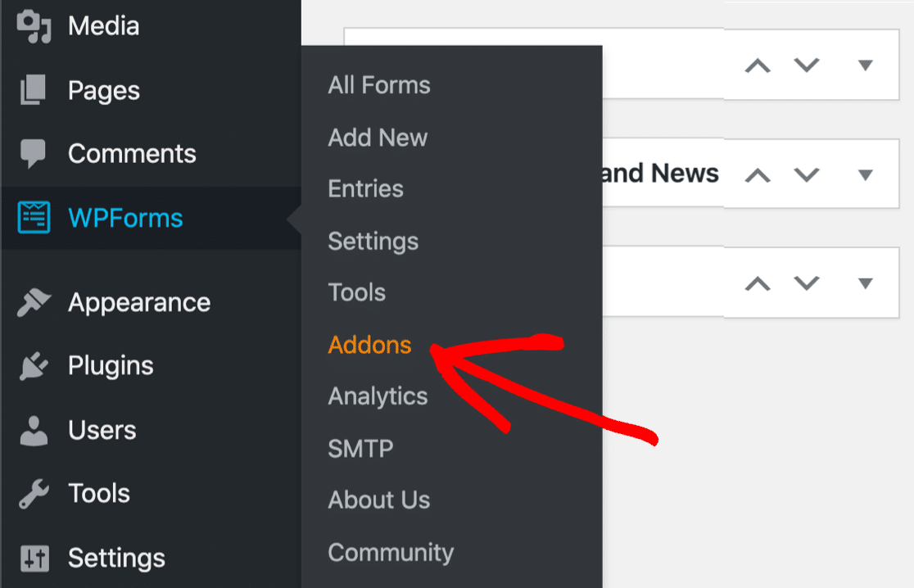Collapse the News widget with triangle toggle
This screenshot has width=914, height=588.
tap(865, 174)
